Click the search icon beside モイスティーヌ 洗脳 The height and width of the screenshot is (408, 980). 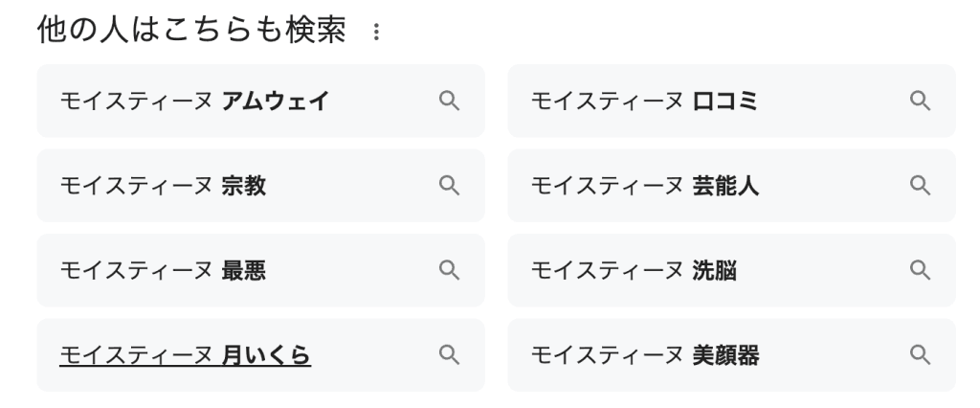click(x=920, y=270)
